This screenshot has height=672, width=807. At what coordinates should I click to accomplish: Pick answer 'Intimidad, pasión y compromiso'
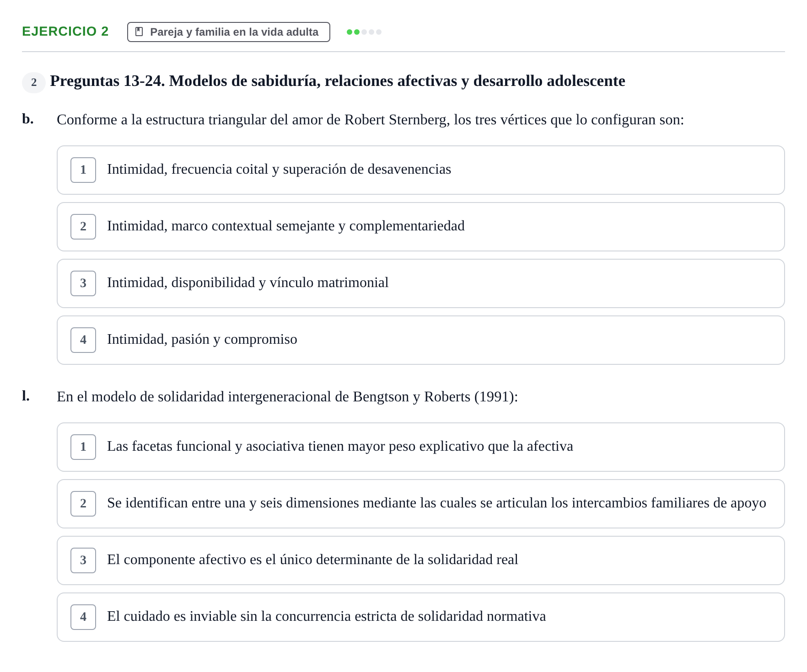[420, 340]
